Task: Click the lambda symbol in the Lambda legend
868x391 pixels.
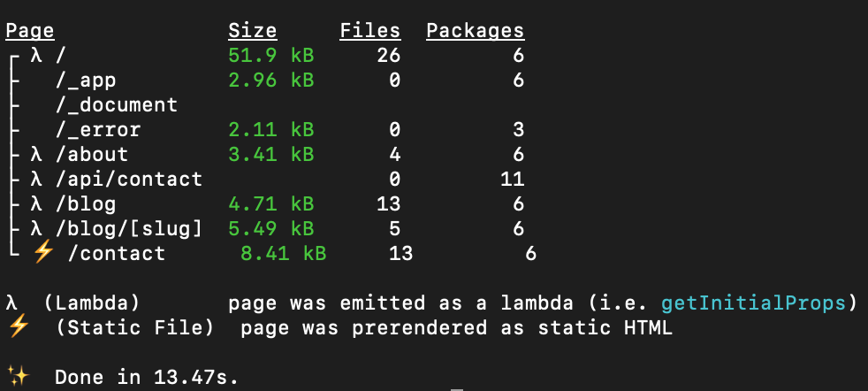Action: (x=11, y=303)
